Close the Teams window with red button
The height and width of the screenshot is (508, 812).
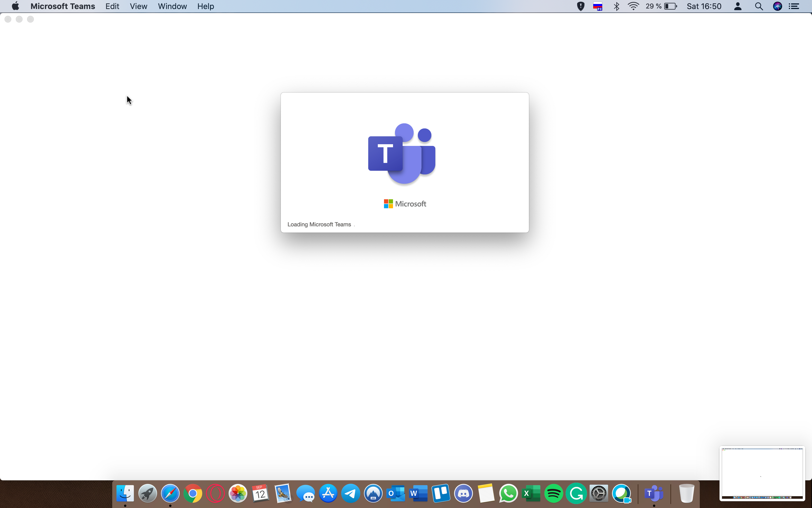pos(8,19)
